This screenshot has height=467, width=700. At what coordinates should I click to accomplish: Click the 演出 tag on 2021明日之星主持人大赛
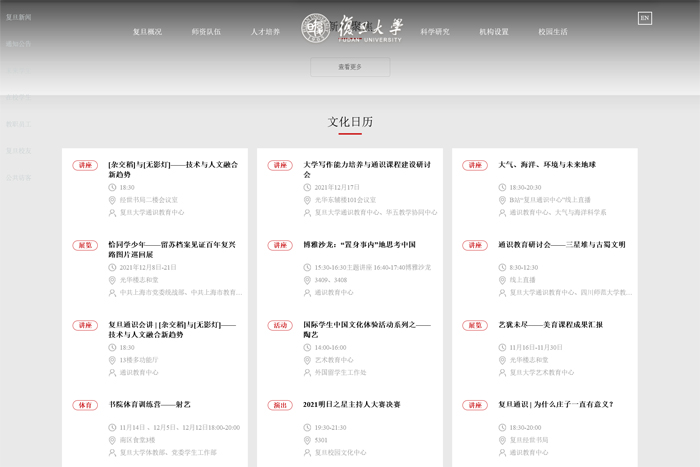click(x=280, y=405)
